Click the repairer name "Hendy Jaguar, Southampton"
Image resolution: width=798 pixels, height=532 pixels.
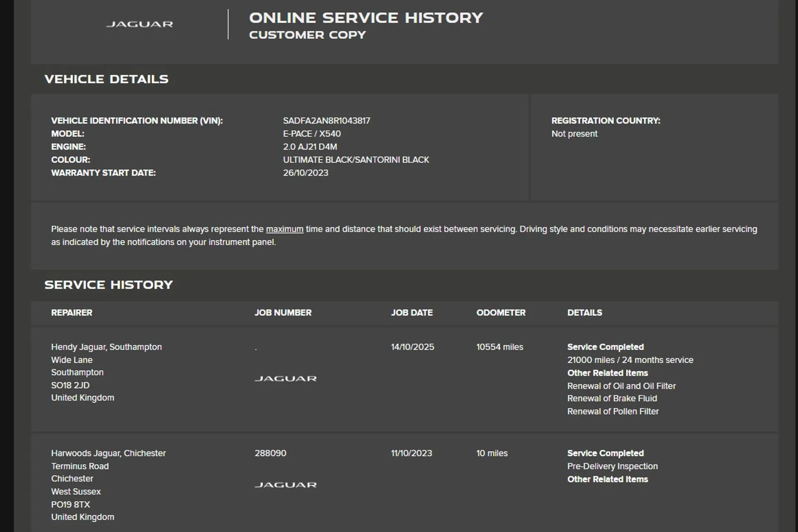[x=106, y=347]
